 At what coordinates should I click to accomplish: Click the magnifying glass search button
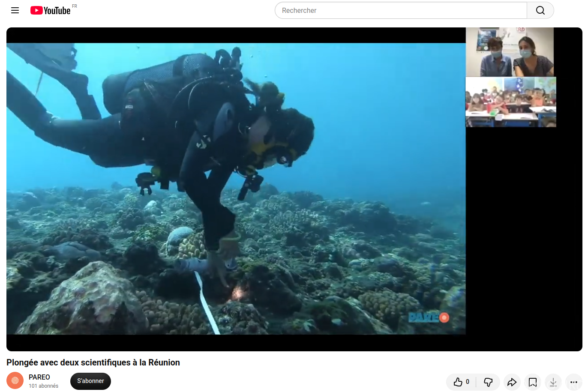pos(540,10)
